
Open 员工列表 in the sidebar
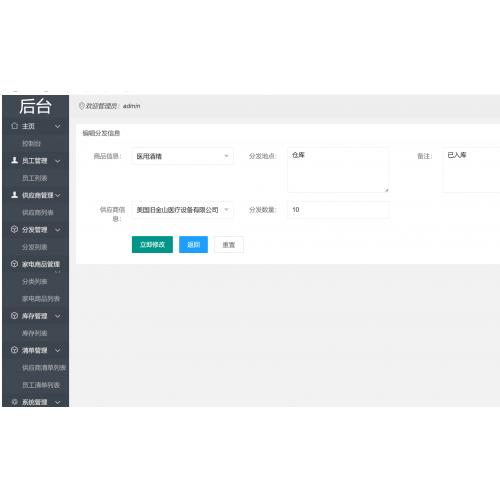coord(35,178)
